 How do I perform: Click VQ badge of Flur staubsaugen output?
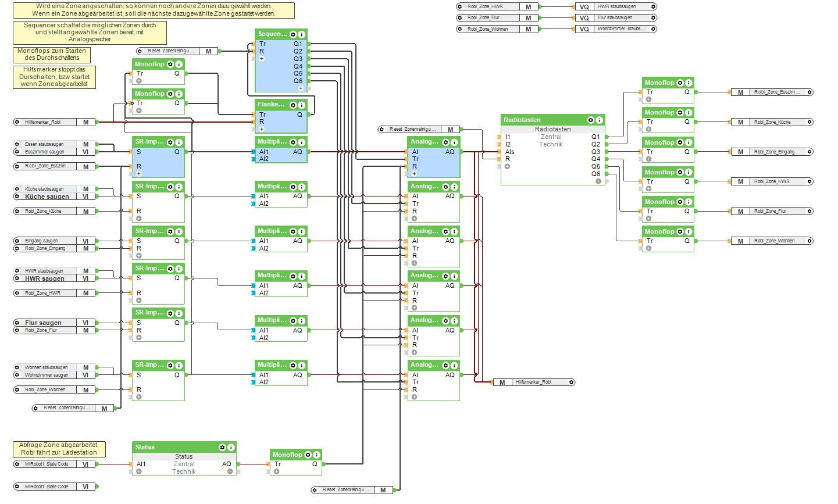[584, 17]
